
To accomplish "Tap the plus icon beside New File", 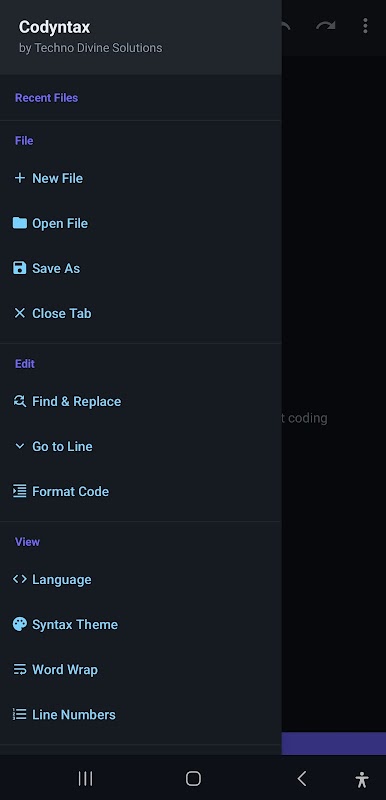I will [x=19, y=178].
